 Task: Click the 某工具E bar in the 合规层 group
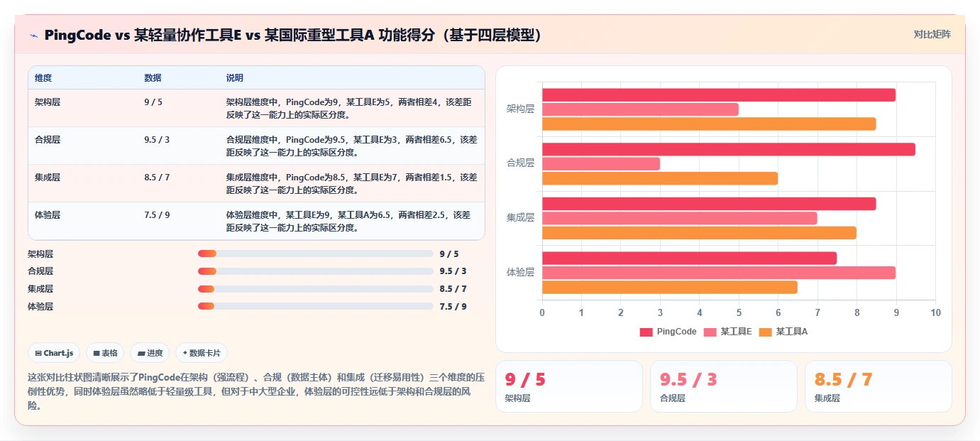click(601, 164)
